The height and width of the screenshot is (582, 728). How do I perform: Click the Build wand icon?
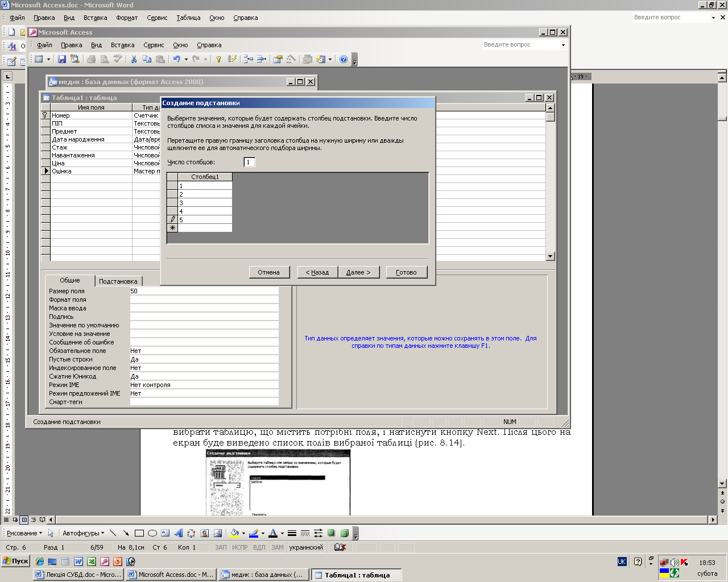[291, 59]
